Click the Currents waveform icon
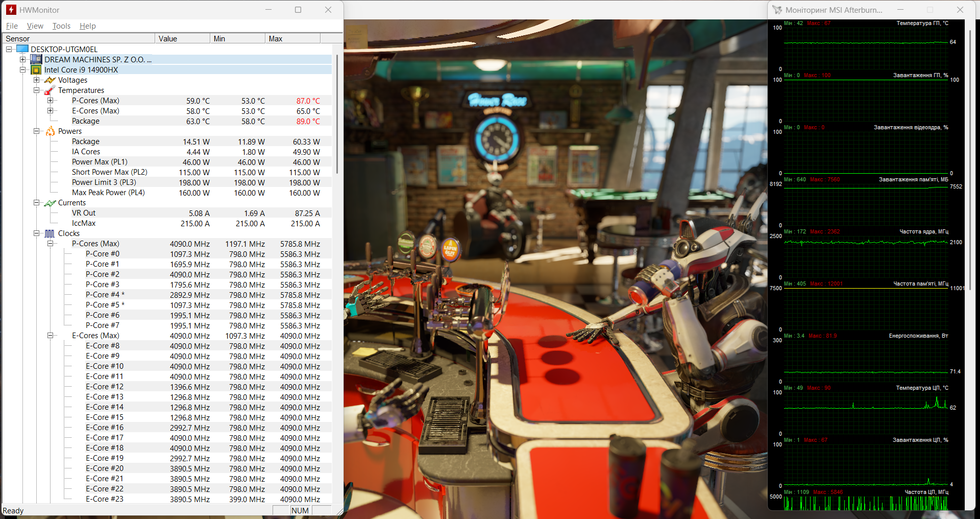This screenshot has height=519, width=980. point(50,202)
